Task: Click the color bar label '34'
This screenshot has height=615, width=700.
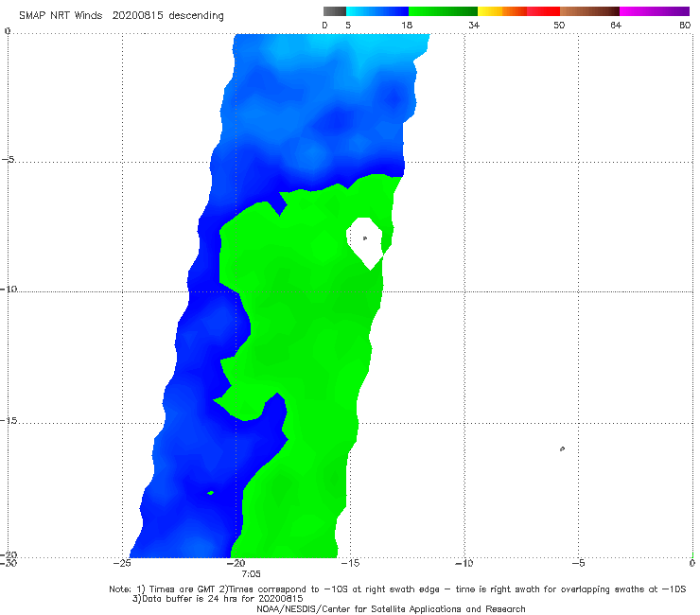Action: tap(474, 26)
